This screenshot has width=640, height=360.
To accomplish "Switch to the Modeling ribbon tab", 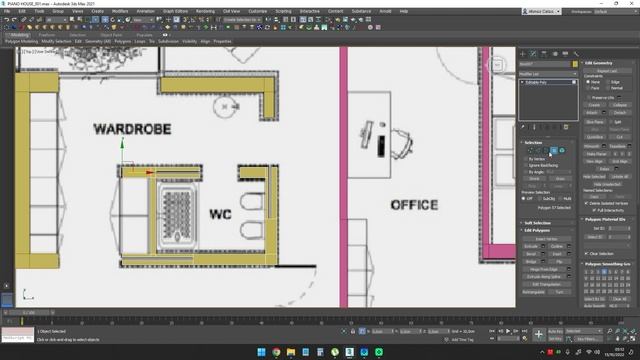I will [x=19, y=35].
